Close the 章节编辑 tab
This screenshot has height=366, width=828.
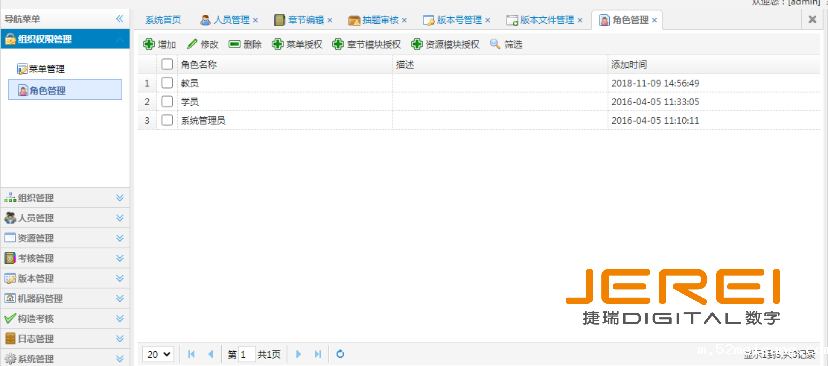(x=330, y=21)
